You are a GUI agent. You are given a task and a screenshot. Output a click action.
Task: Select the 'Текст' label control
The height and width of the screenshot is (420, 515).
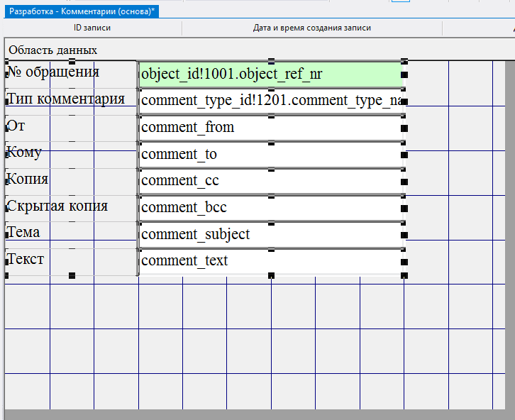coord(26,260)
